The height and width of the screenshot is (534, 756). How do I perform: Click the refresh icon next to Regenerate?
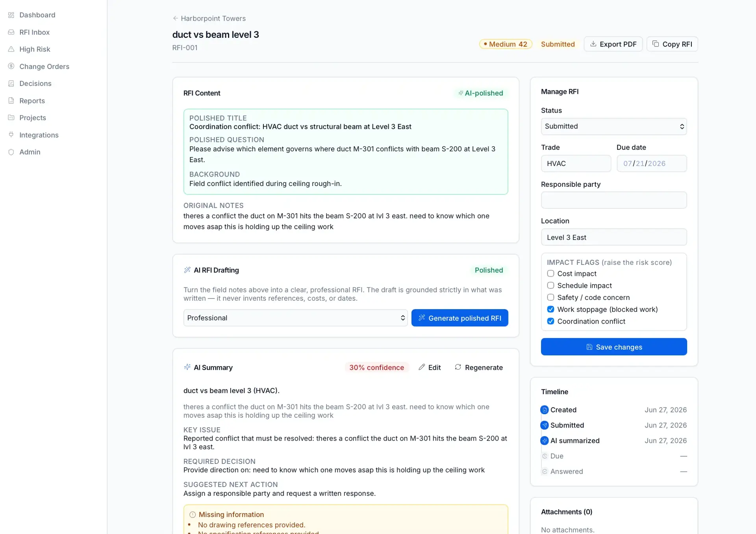[x=458, y=367]
